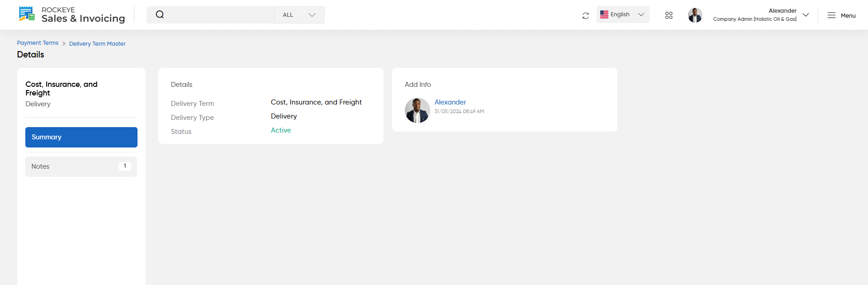Click the Sales & Invoicing title text

point(83,19)
